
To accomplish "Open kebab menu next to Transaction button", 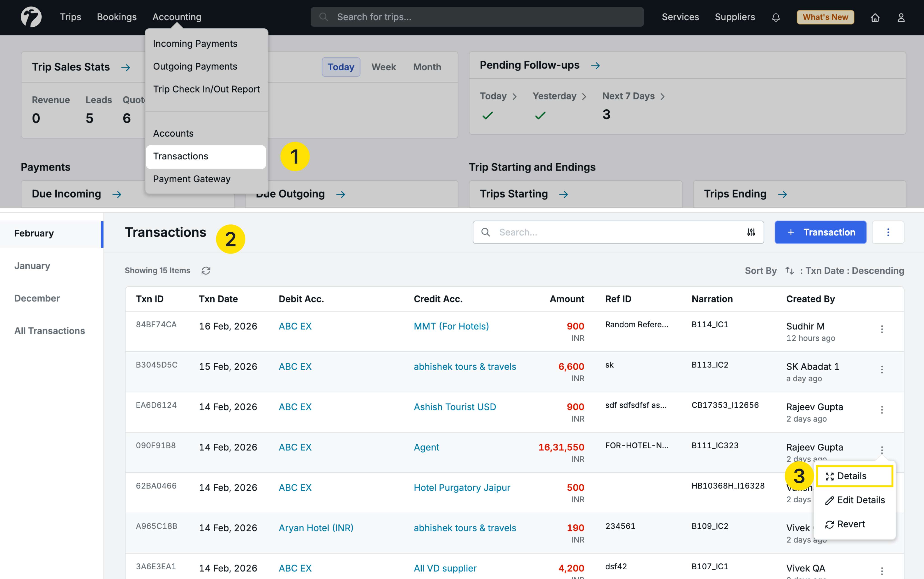I will pyautogui.click(x=888, y=232).
